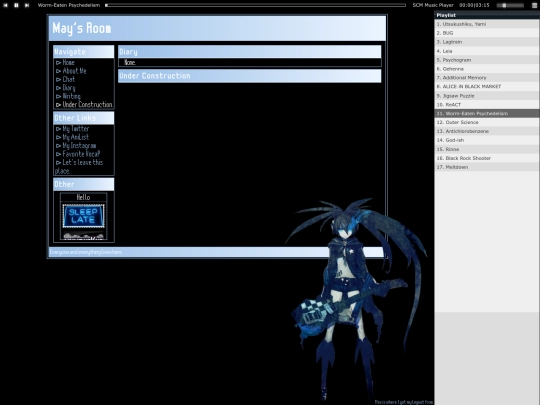Click the Black Rock Shooter character image
Image resolution: width=540 pixels, height=405 pixels.
pyautogui.click(x=356, y=298)
